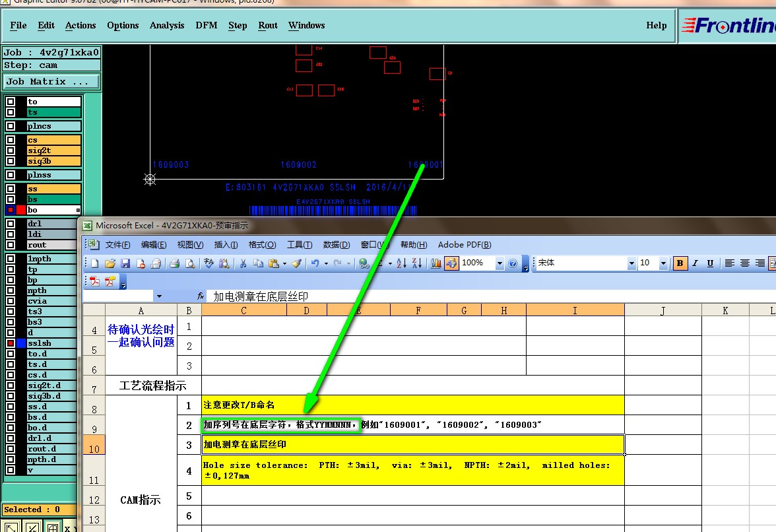Expand the PDF toolbar options arrow

(123, 283)
